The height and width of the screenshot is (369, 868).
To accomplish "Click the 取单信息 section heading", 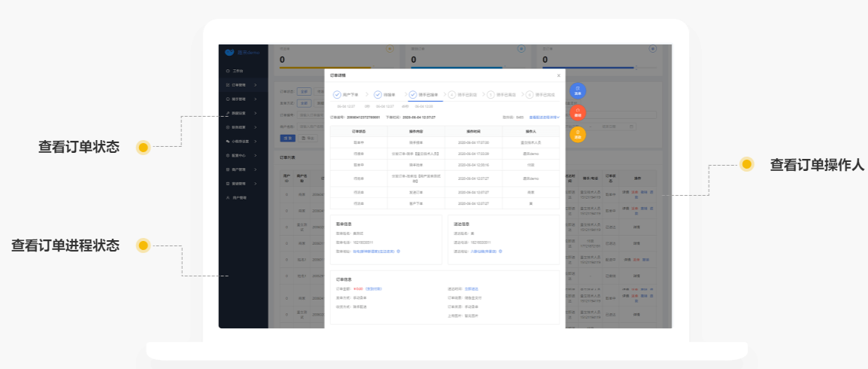I will 344,224.
